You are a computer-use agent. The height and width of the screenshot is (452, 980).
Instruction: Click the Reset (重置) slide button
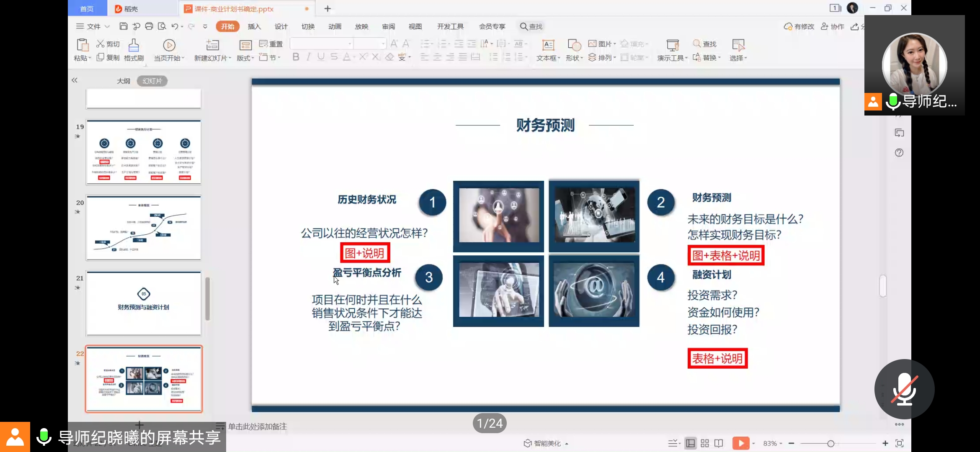(271, 44)
